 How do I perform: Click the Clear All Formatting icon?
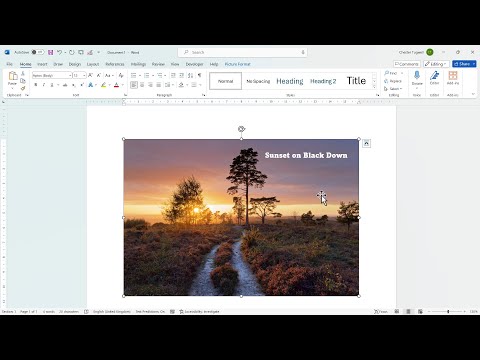point(121,75)
